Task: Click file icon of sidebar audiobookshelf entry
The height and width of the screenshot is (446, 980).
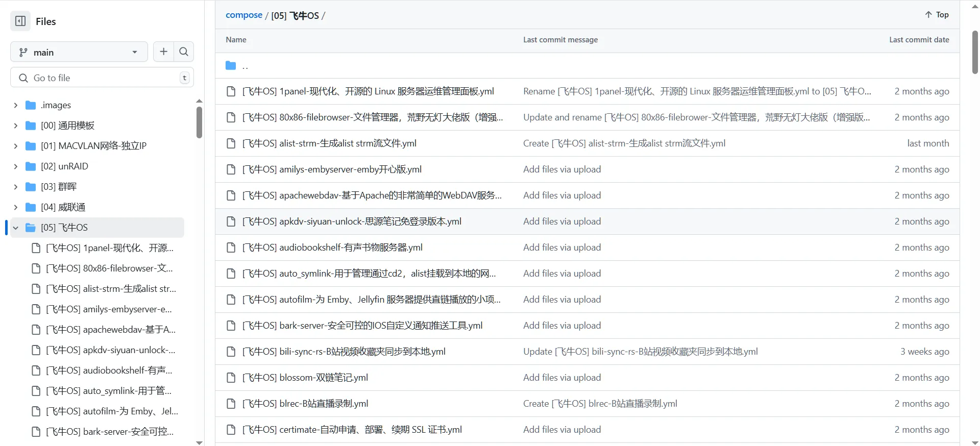Action: point(36,370)
